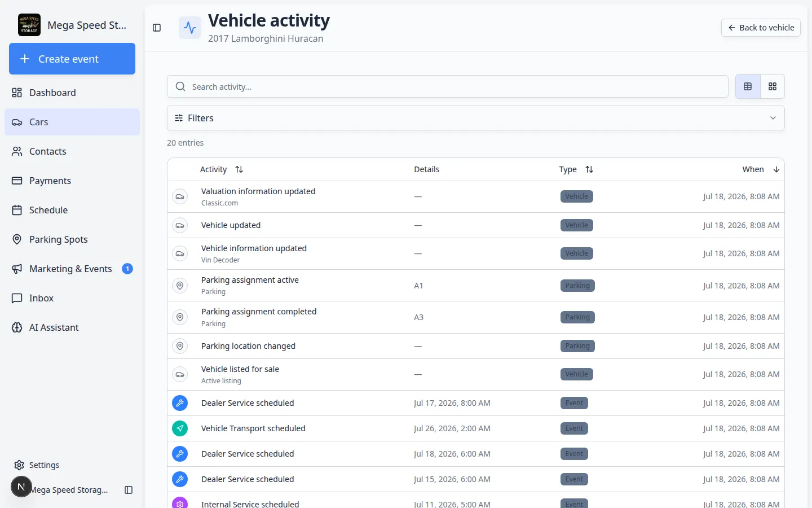
Task: Select Vehicle information updated row
Action: [x=476, y=253]
